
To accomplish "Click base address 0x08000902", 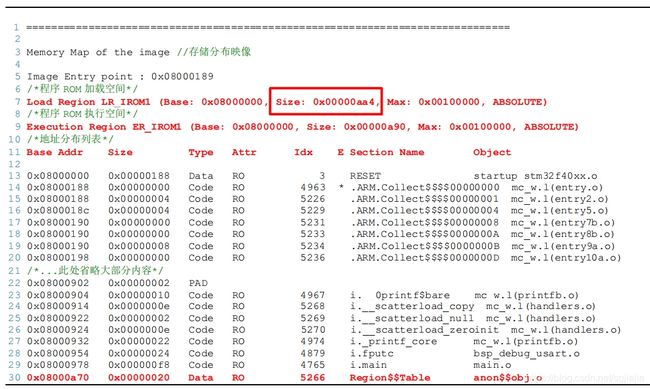I will 58,283.
